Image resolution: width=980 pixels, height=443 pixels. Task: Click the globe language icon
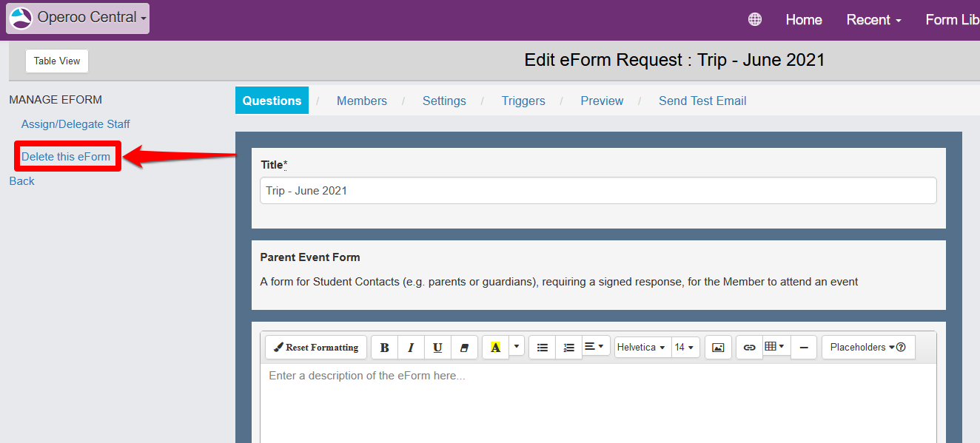(755, 20)
